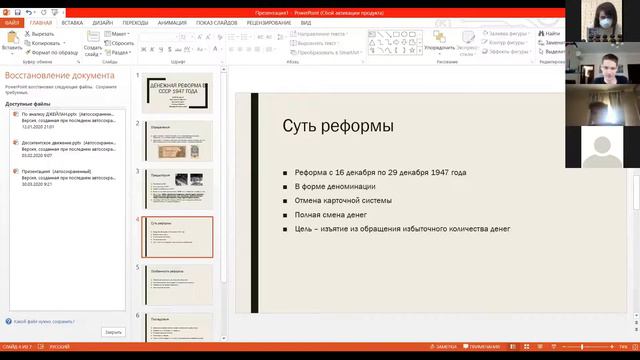Toggle Заметки notes pane

443,347
